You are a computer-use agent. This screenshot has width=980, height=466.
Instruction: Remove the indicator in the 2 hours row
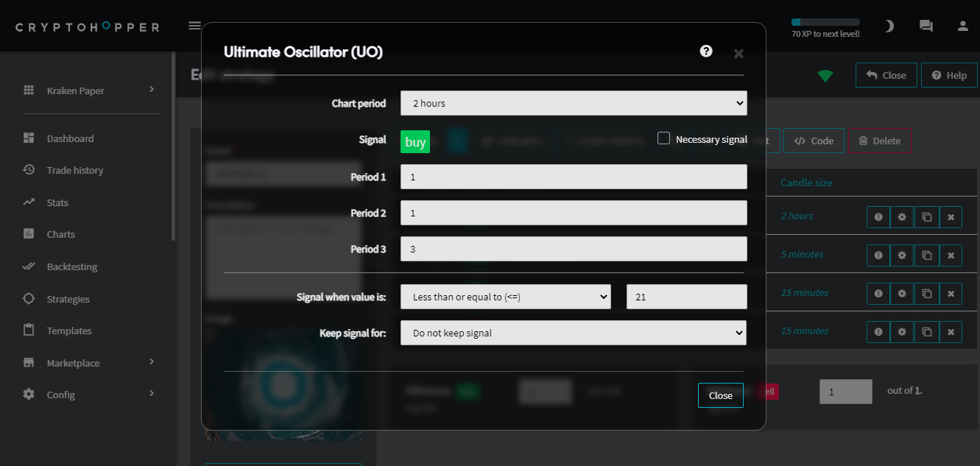[951, 216]
